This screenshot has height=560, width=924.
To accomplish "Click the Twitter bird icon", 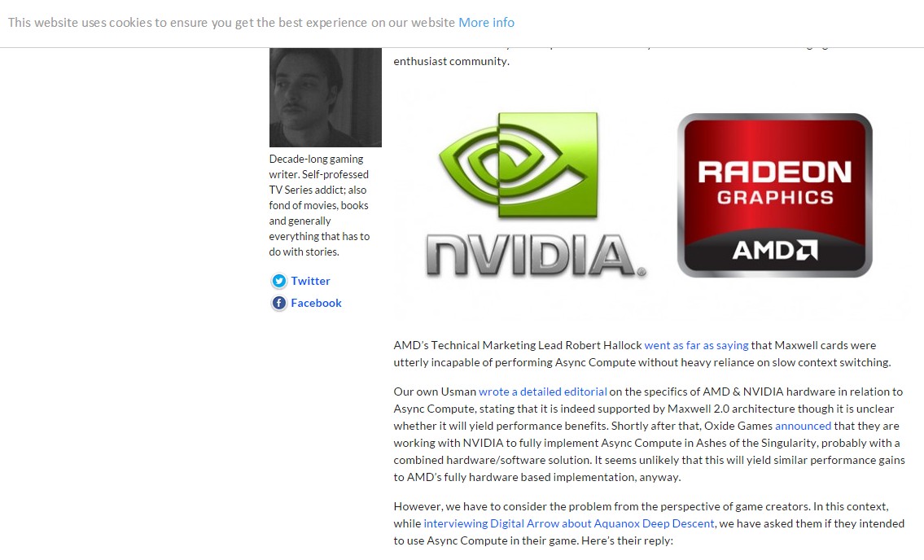I will tap(279, 281).
